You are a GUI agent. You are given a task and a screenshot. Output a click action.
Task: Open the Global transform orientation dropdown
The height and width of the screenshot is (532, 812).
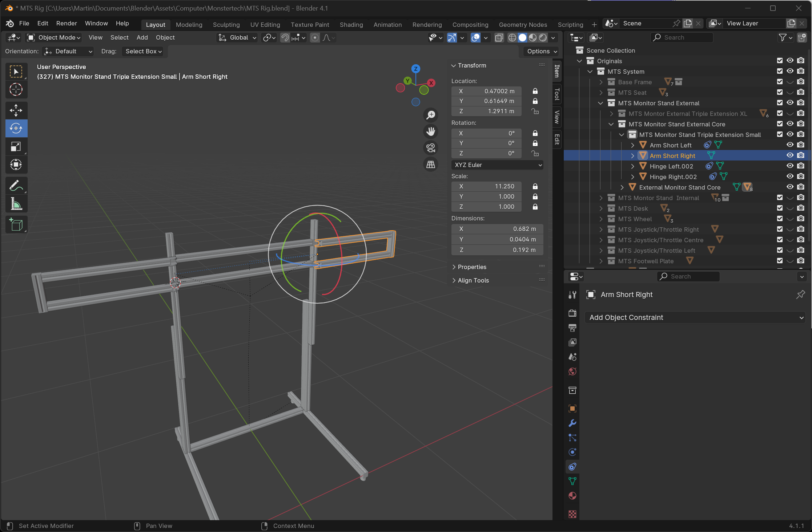tap(237, 37)
